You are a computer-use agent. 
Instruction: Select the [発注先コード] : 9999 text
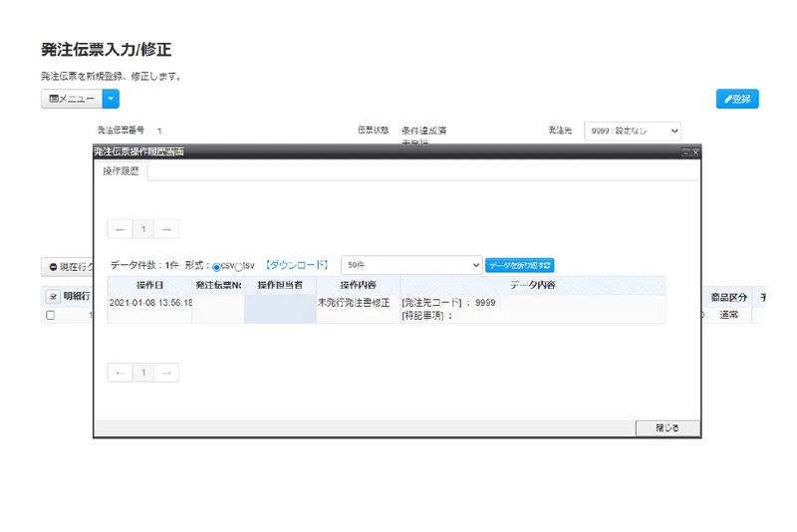pos(449,302)
